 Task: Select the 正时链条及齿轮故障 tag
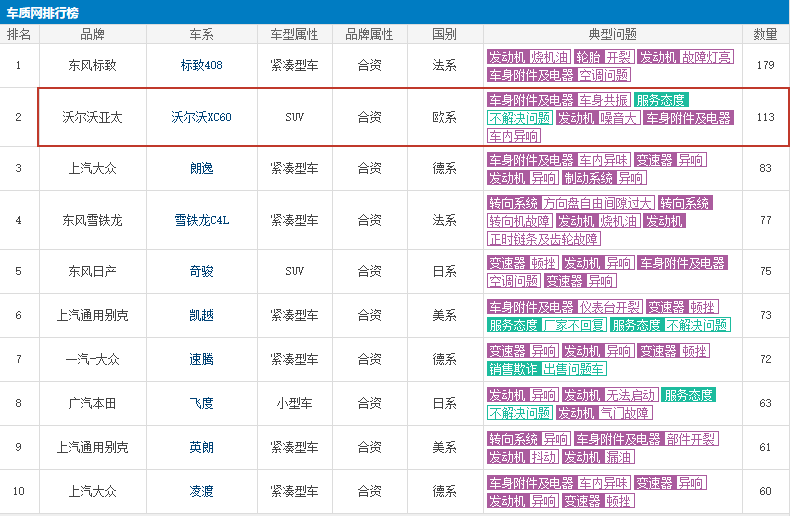click(x=544, y=239)
